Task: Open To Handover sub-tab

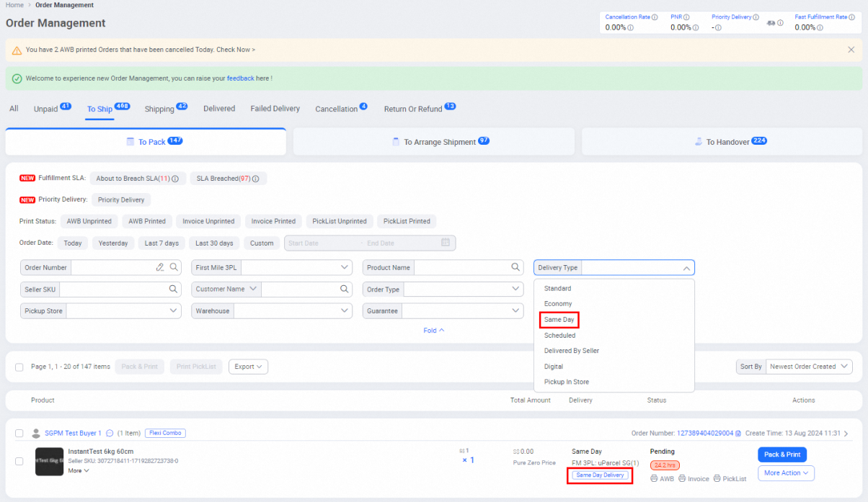Action: pos(722,142)
